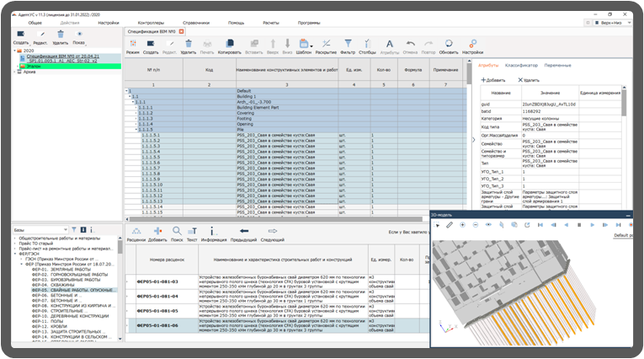Open the Расчеты menu
Viewport: 644px width, 359px height.
coord(271,23)
